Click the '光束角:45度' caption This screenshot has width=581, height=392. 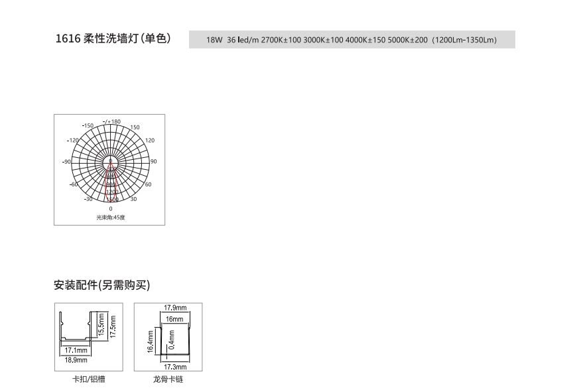[x=110, y=218]
